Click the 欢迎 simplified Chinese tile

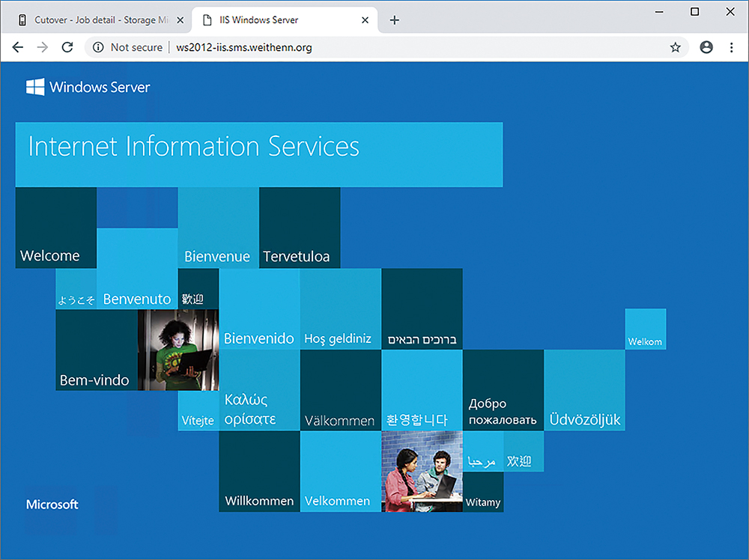pos(524,451)
